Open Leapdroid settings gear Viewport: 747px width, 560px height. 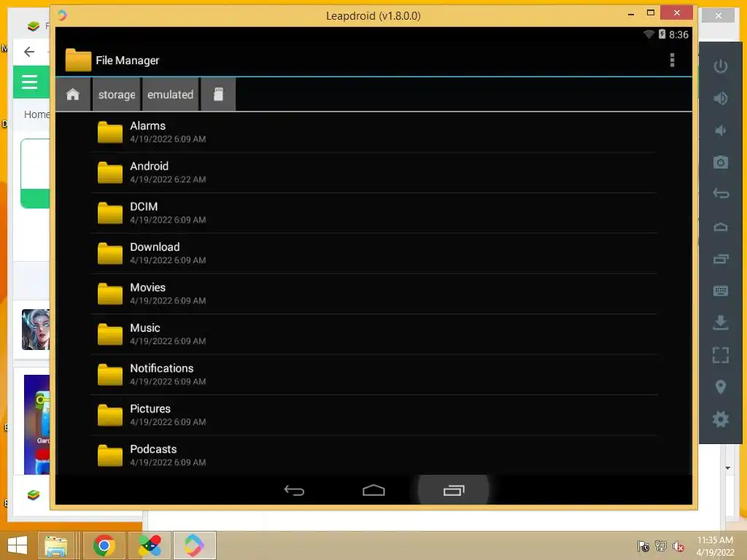click(x=720, y=419)
